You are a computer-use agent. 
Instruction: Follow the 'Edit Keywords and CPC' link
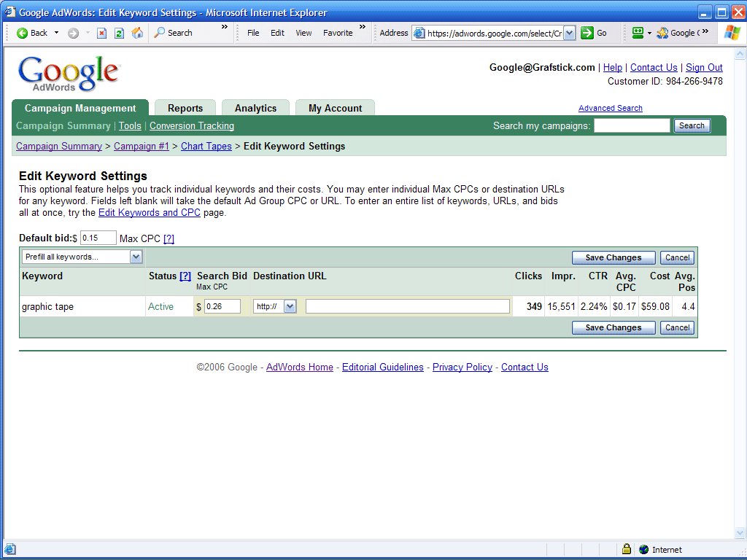coord(149,213)
